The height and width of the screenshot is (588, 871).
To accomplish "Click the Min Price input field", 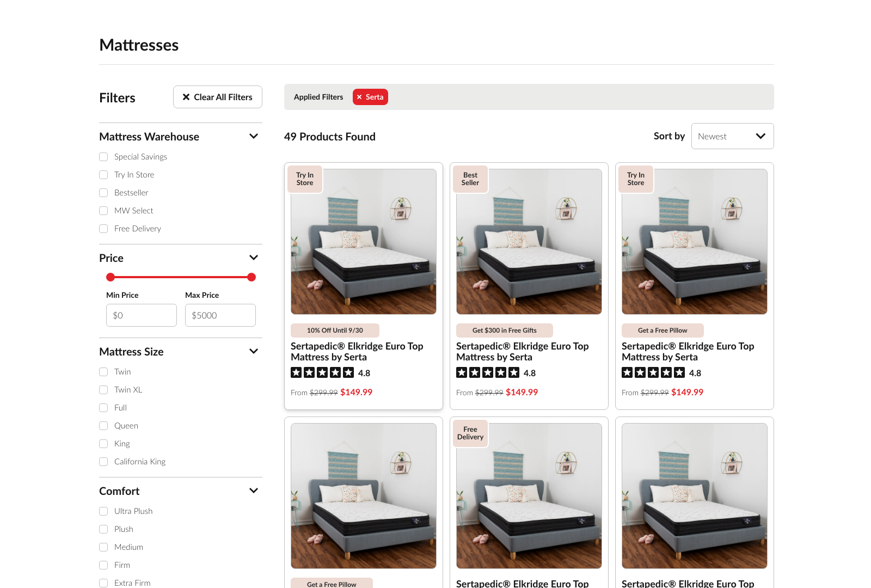I will (142, 315).
